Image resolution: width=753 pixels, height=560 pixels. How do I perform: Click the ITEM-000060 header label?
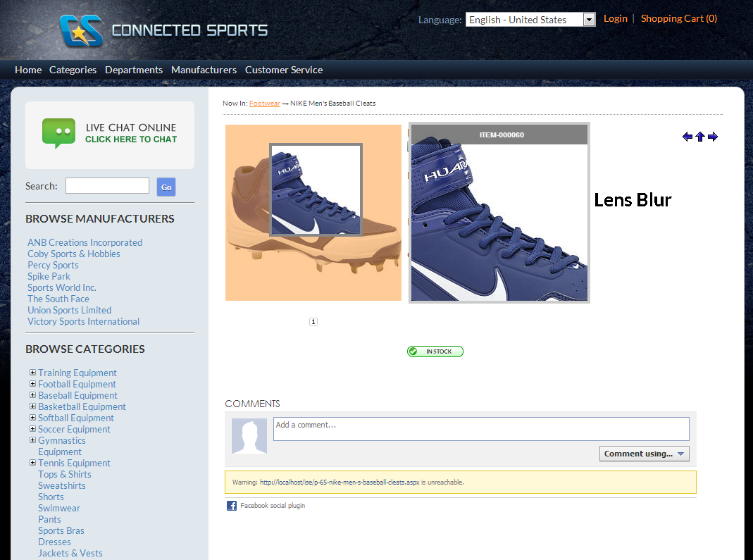click(x=502, y=135)
